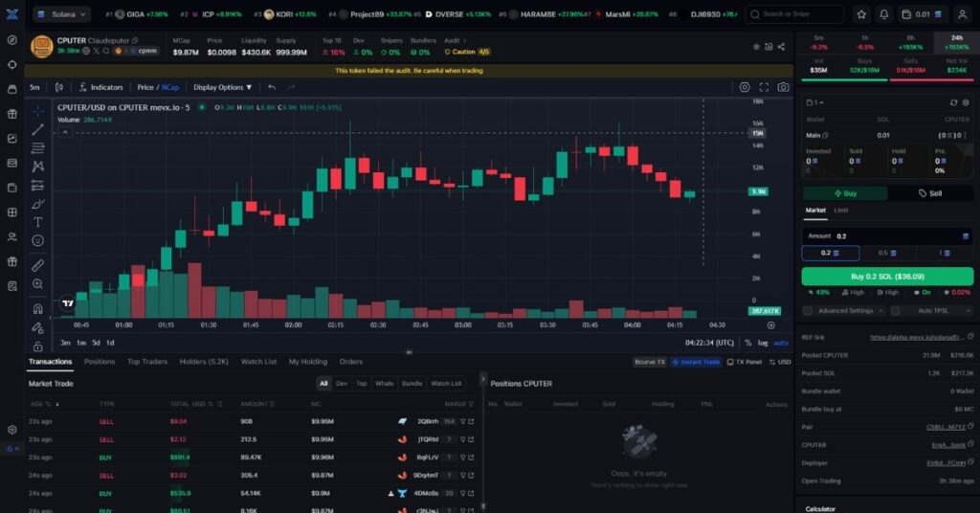Undo the last chart action
Screen dimensions: 980x513
click(x=271, y=87)
